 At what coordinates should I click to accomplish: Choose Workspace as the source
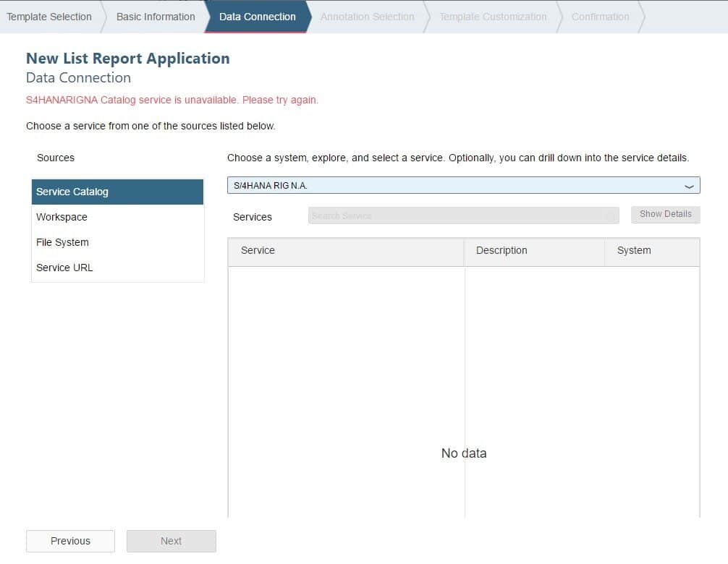(117, 217)
